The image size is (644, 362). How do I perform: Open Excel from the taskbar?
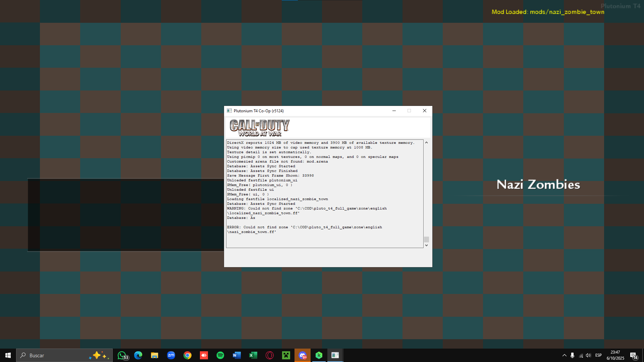[x=253, y=355]
